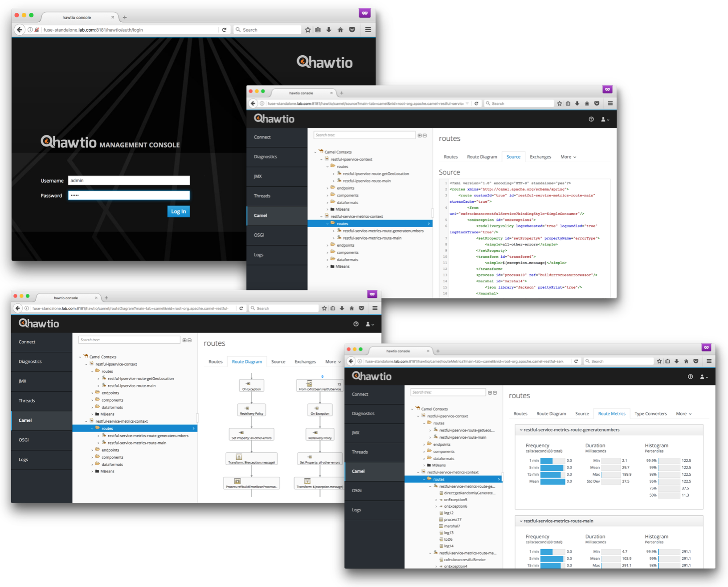Click help icon in Route Diagram window header
Viewport: 728px width, 587px height.
(x=356, y=324)
